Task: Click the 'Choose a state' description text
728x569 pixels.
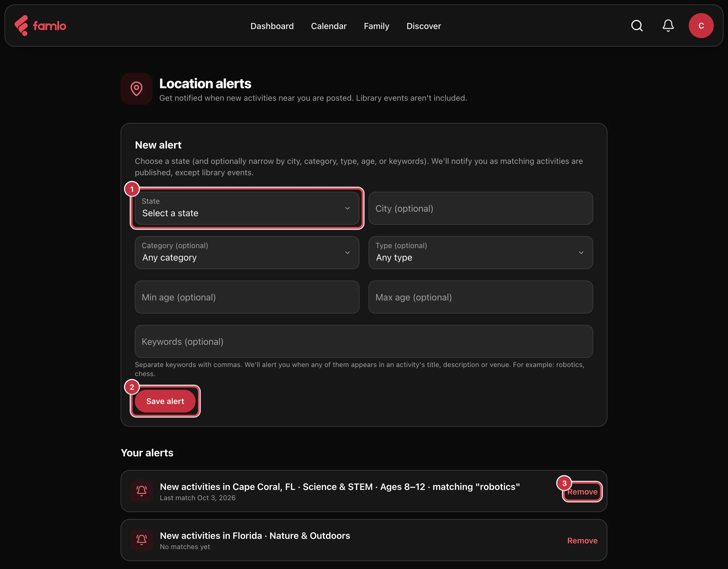Action: [x=359, y=167]
